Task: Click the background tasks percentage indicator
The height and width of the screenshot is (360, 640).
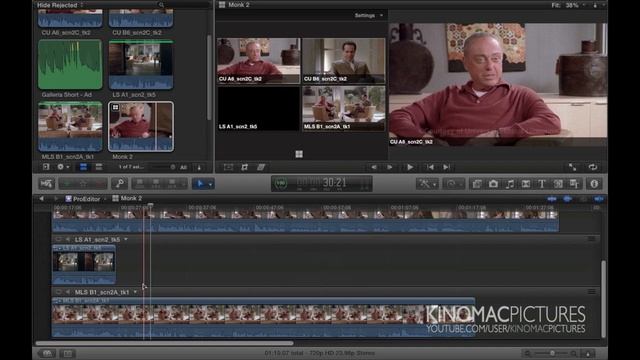Action: point(280,183)
